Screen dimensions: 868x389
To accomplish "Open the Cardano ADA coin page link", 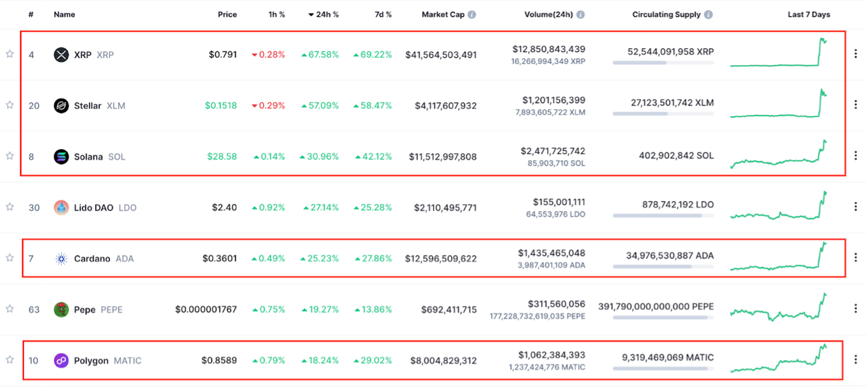I will (x=104, y=259).
